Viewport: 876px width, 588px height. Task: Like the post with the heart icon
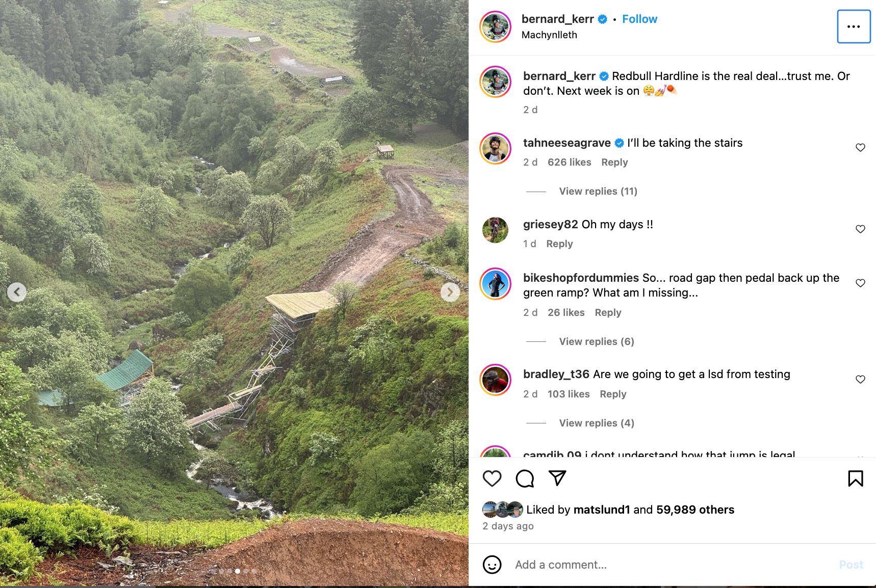click(492, 478)
